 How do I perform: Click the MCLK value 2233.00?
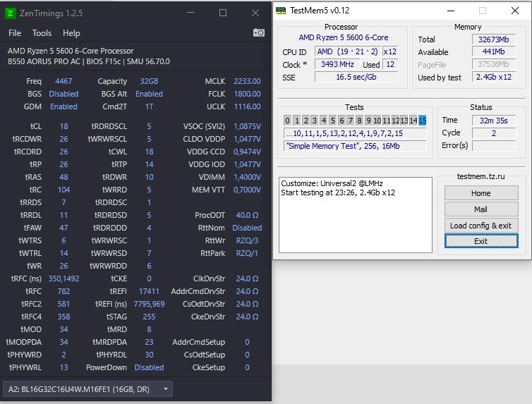[x=247, y=81]
